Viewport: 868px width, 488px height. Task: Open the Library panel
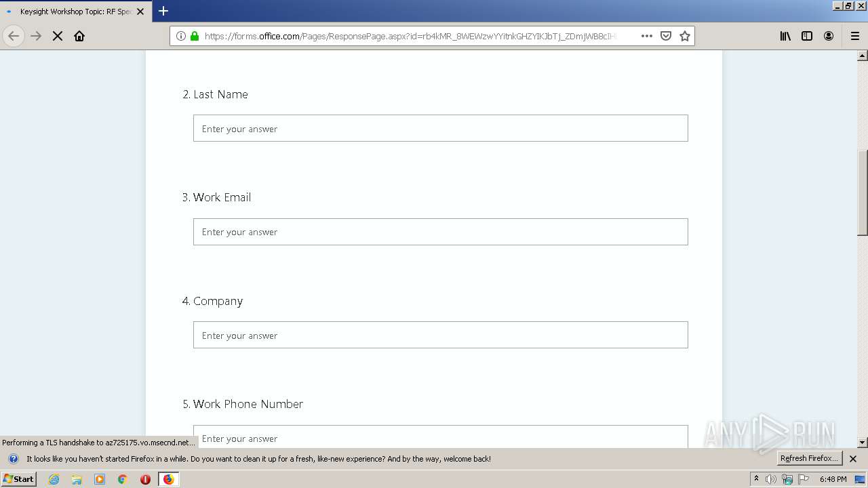785,36
